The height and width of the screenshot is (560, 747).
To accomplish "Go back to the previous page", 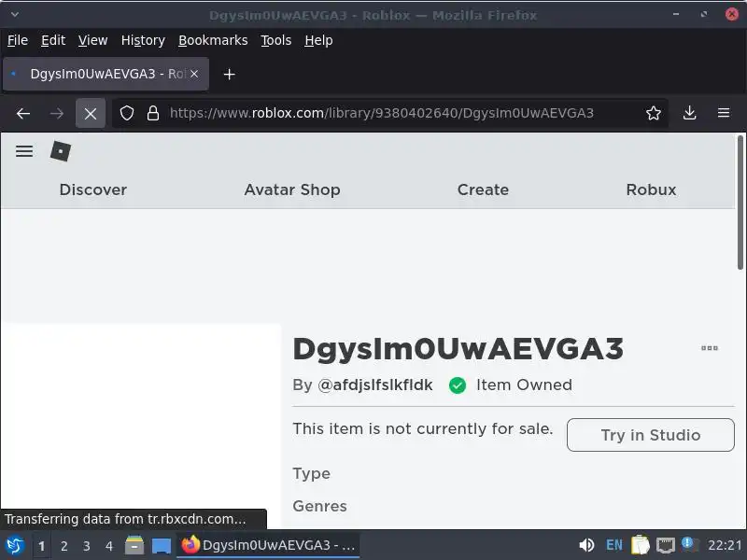I will click(23, 113).
